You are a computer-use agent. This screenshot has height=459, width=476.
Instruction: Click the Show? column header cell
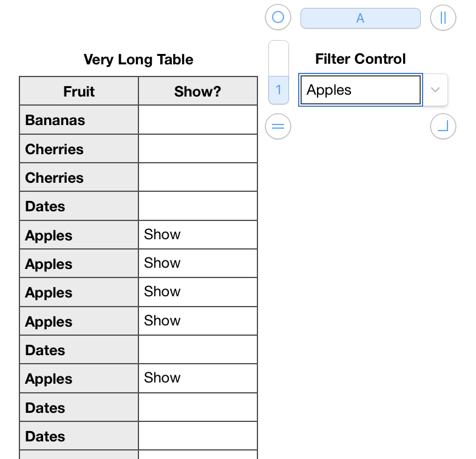tap(197, 92)
